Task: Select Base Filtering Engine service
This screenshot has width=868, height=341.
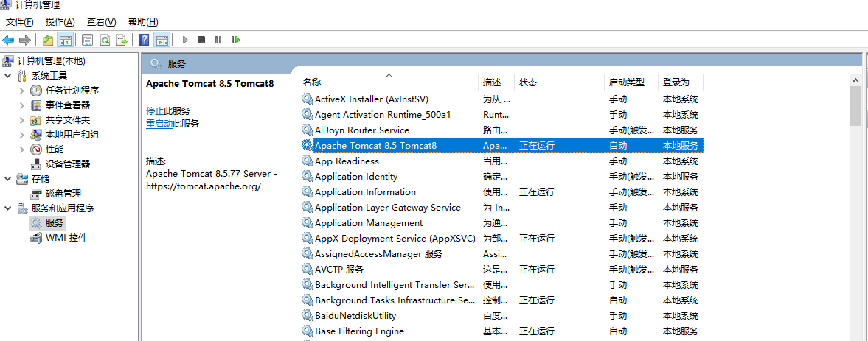Action: 501,331
